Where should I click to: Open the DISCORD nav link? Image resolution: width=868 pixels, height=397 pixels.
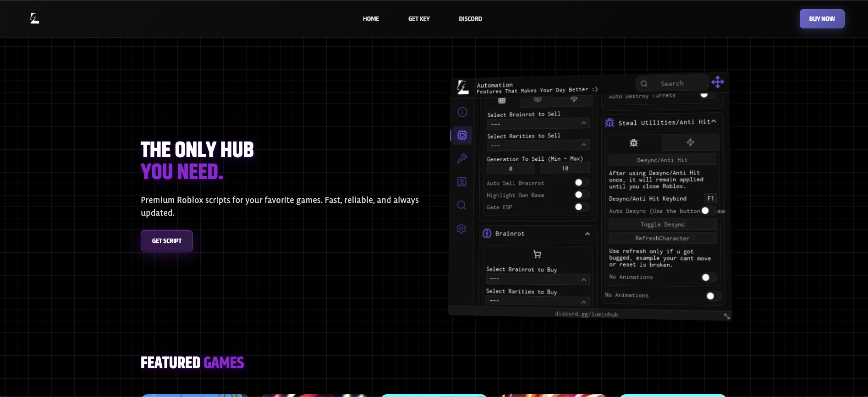pyautogui.click(x=470, y=19)
